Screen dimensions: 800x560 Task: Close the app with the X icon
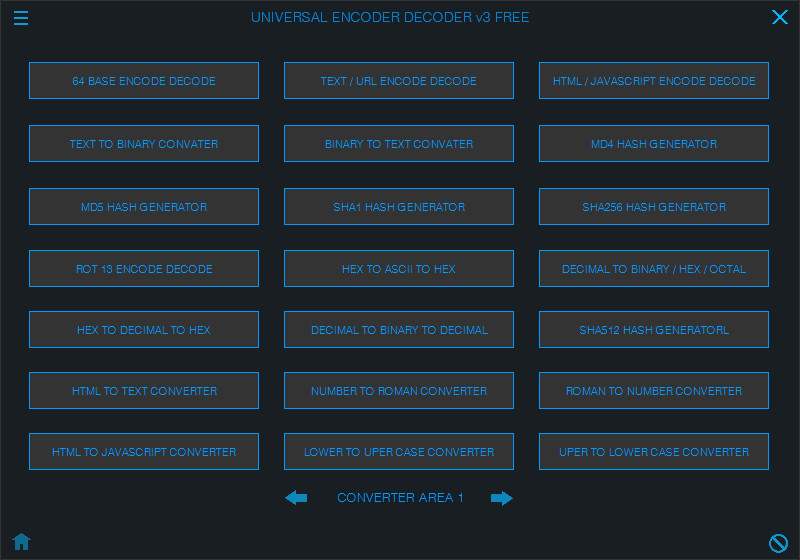tap(780, 17)
